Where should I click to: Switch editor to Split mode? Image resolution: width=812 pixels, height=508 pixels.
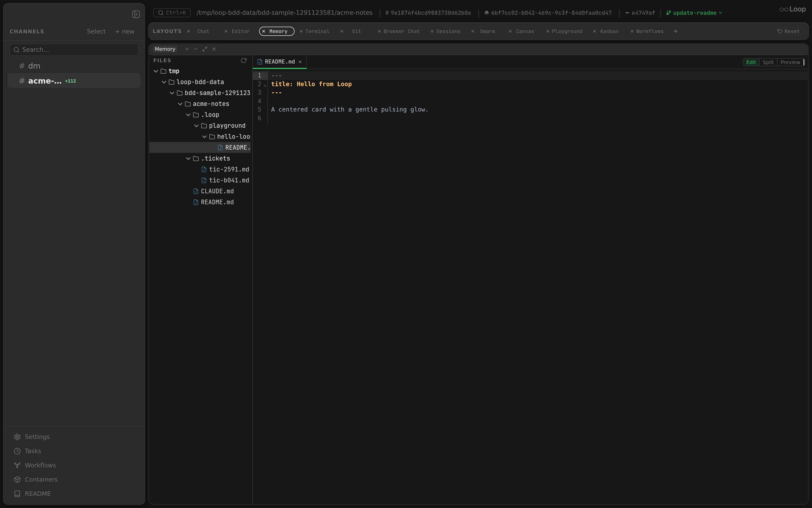coord(768,62)
